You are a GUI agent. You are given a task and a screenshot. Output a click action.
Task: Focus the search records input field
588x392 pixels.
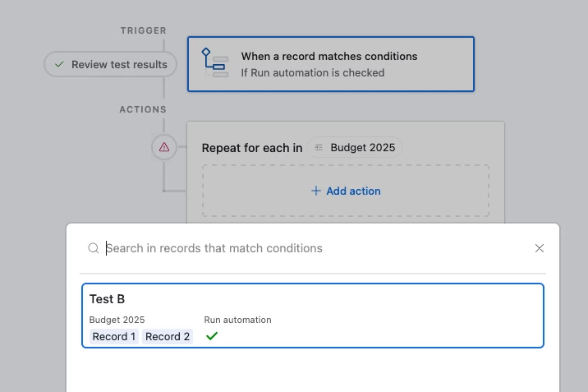click(x=312, y=248)
